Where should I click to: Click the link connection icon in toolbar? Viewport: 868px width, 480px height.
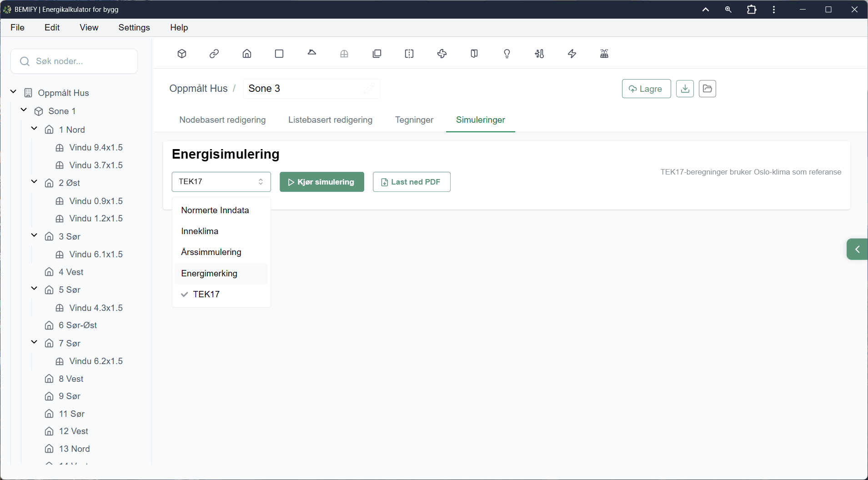coord(214,54)
